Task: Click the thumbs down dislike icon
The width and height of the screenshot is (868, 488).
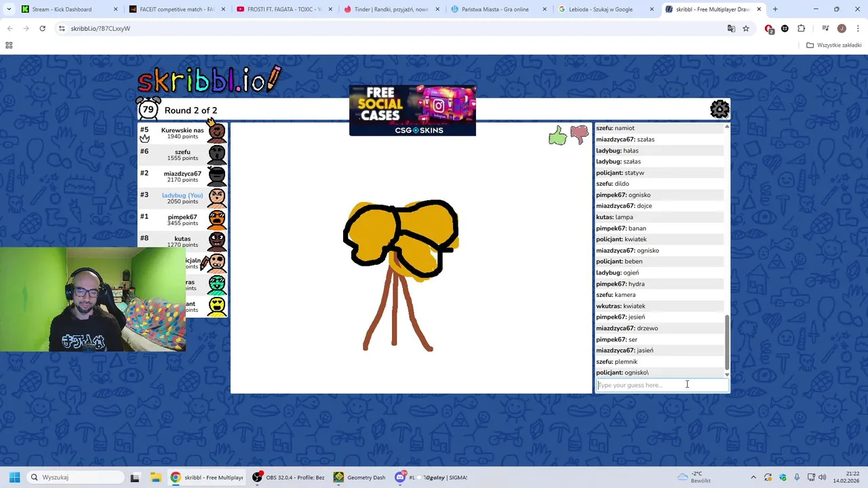Action: coord(579,135)
